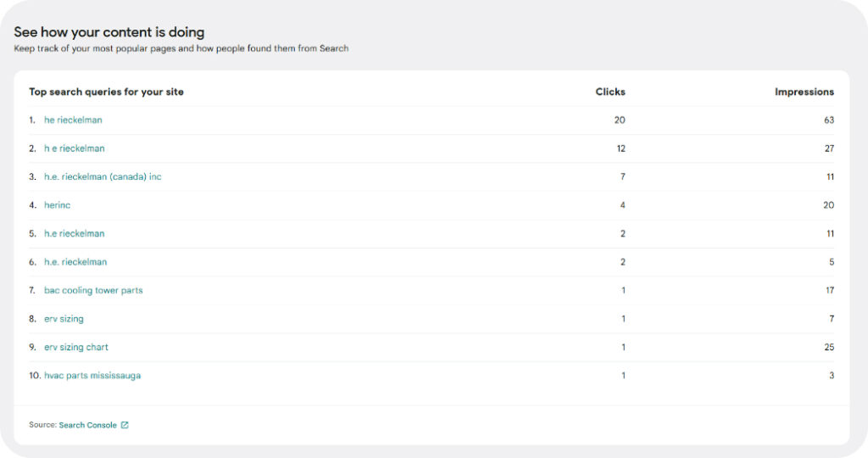The width and height of the screenshot is (868, 458).
Task: Click the 'erv sizing chart' query
Action: tap(76, 347)
